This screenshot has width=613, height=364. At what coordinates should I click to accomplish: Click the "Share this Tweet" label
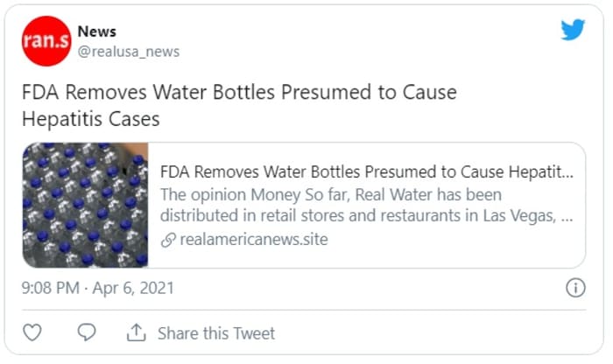point(215,333)
